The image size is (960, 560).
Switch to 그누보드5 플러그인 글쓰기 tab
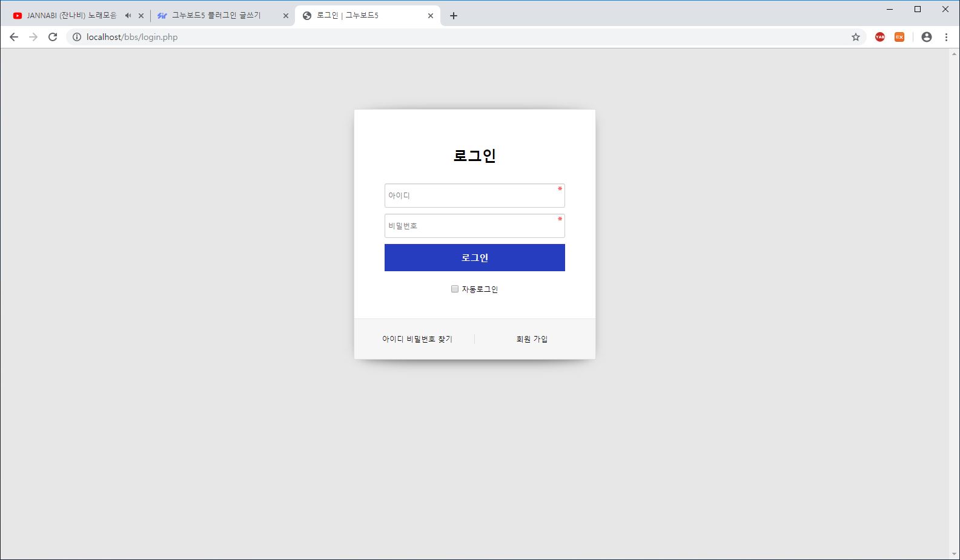click(x=216, y=16)
